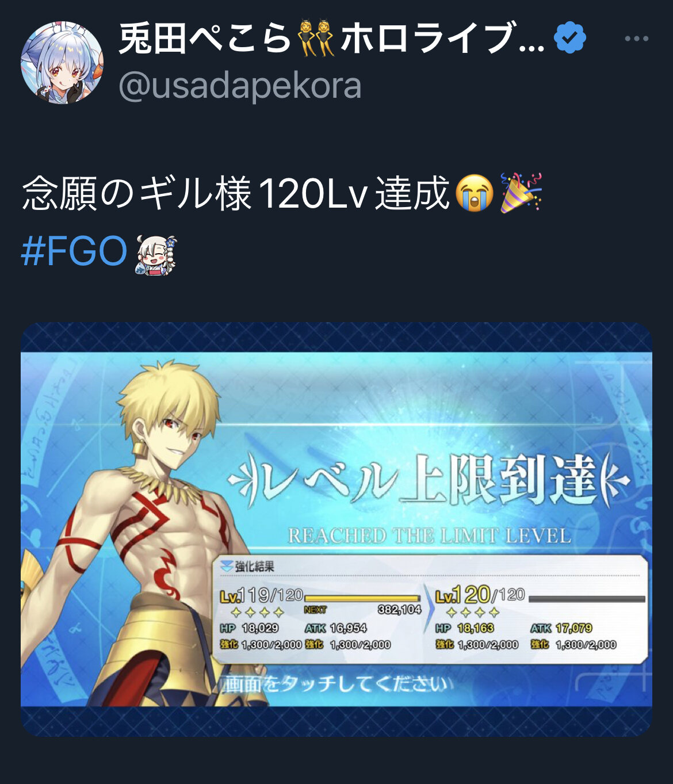The image size is (673, 784).
Task: Click the NEXT 382,104 experience label
Action: pyautogui.click(x=363, y=610)
